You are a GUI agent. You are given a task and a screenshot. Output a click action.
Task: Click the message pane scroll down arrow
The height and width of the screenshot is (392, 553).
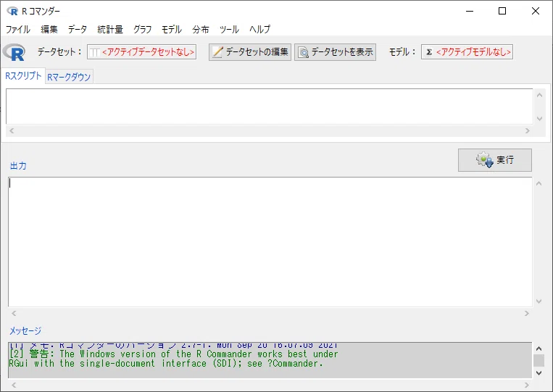point(539,372)
